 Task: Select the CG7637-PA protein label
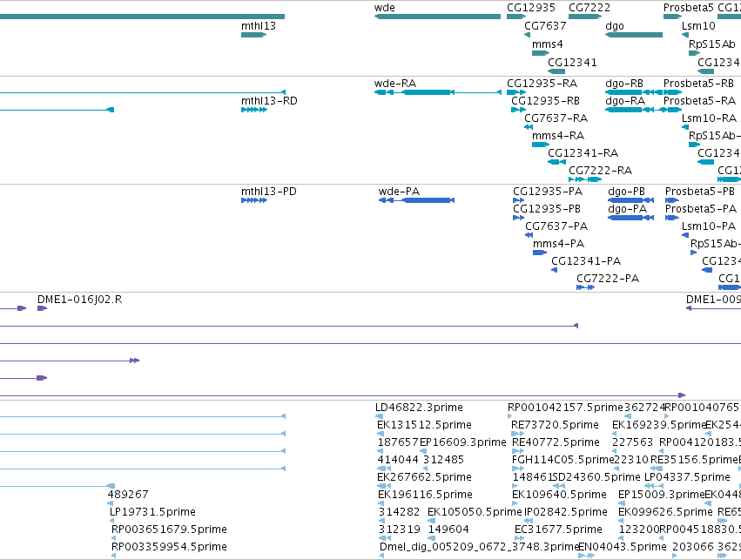click(x=556, y=226)
